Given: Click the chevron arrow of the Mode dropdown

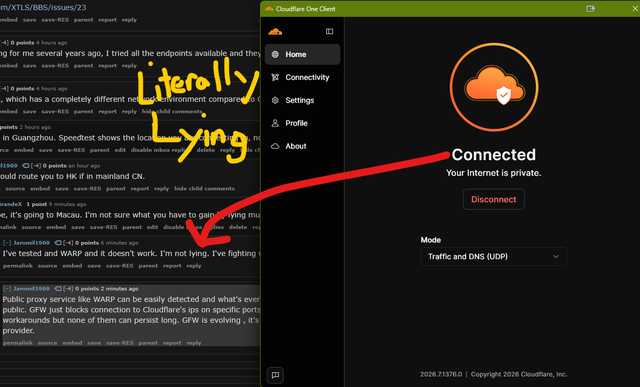Looking at the screenshot, I should coord(556,256).
